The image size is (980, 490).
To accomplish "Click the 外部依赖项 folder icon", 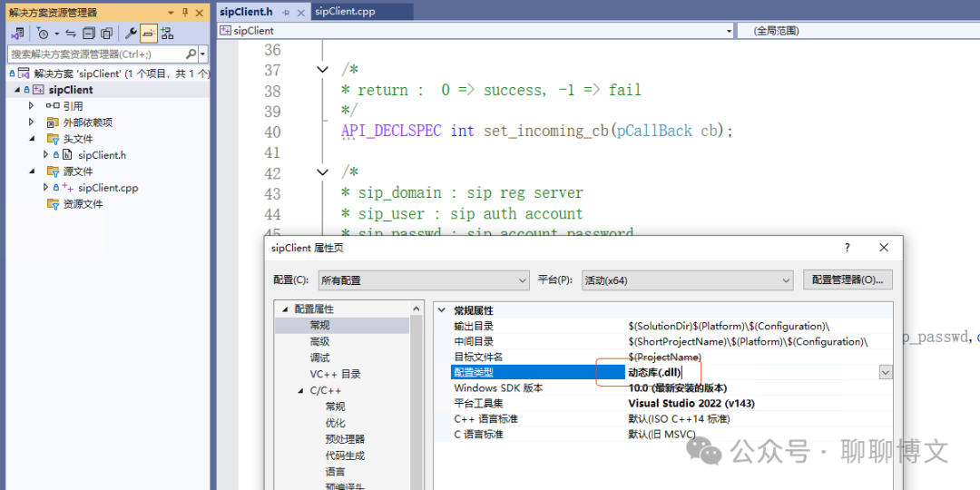I will pyautogui.click(x=53, y=122).
